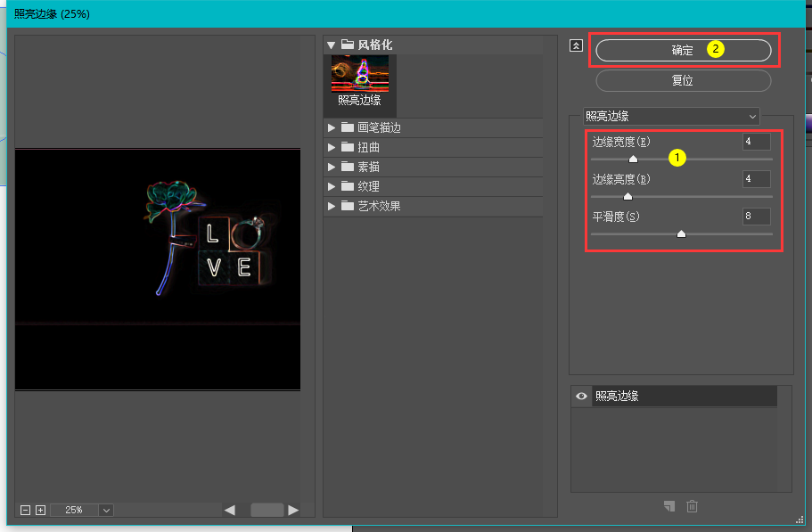Click the preview scroll left arrow
Image resolution: width=812 pixels, height=532 pixels.
click(x=229, y=511)
